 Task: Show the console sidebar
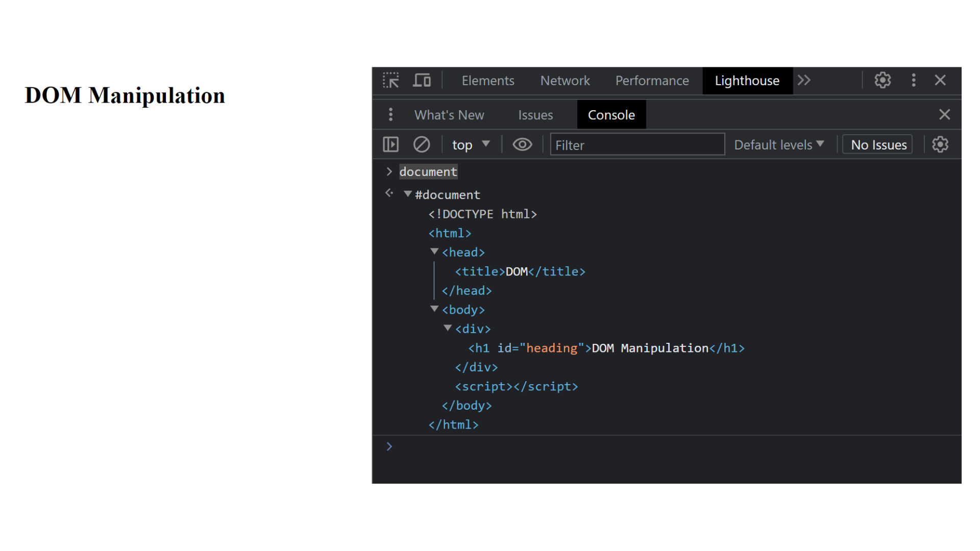pyautogui.click(x=391, y=144)
